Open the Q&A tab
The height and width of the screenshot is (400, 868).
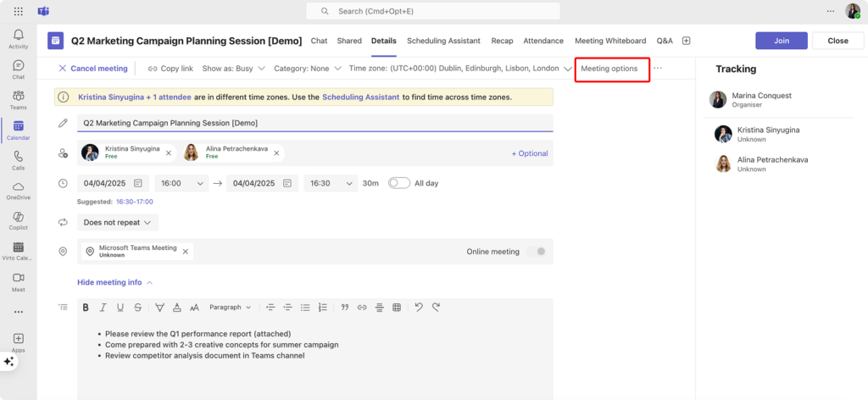665,41
